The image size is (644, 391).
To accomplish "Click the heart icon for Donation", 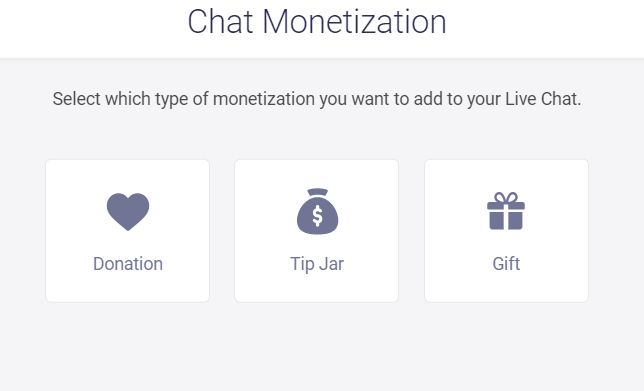I will pos(128,212).
